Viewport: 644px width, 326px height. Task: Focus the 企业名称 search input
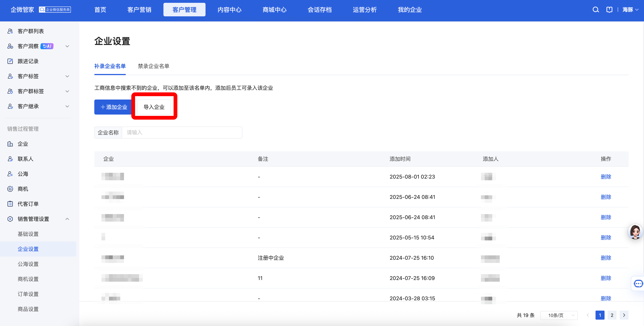[182, 132]
